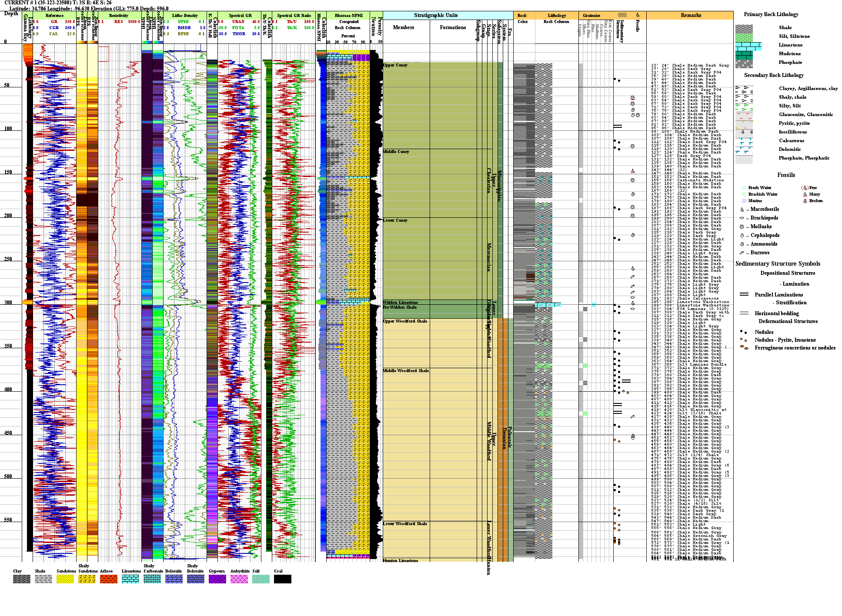Click the Upper Woodford Shale member label

(x=405, y=321)
